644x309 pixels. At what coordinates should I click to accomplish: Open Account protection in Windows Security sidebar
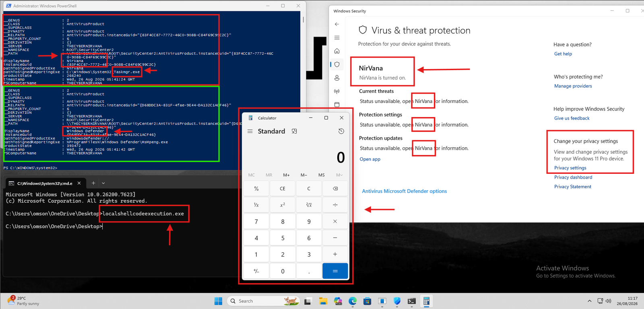[x=337, y=78]
